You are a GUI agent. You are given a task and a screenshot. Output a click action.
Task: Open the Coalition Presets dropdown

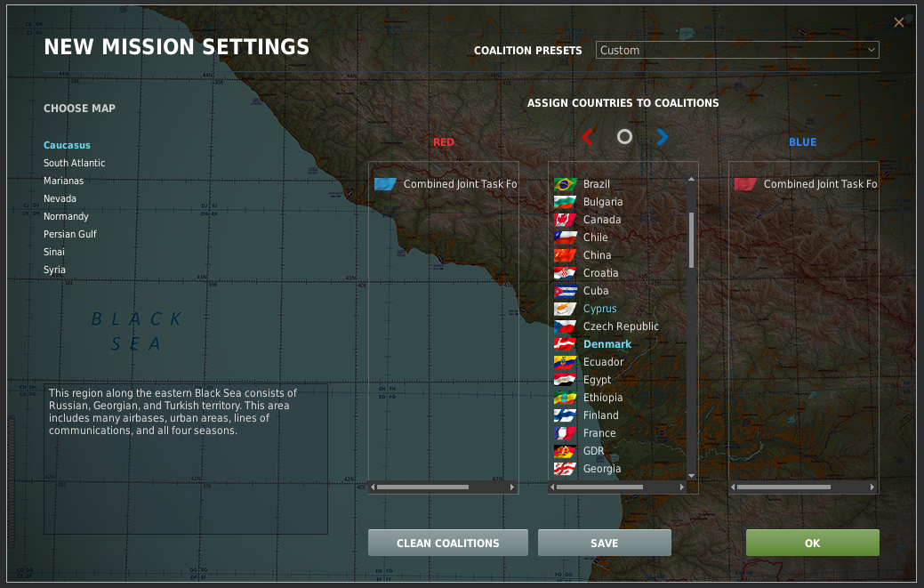[737, 50]
